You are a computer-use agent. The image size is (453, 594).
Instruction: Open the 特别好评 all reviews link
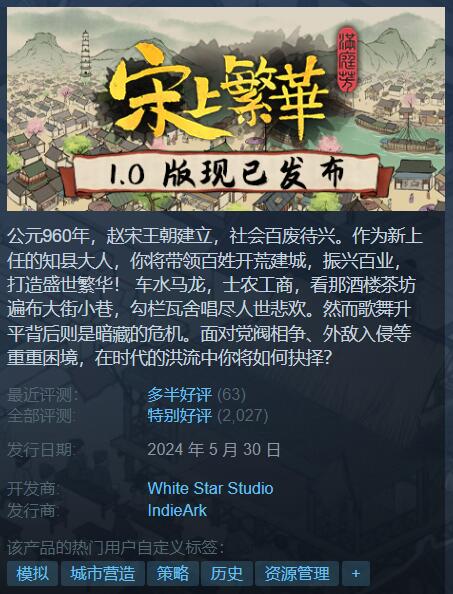(x=180, y=416)
